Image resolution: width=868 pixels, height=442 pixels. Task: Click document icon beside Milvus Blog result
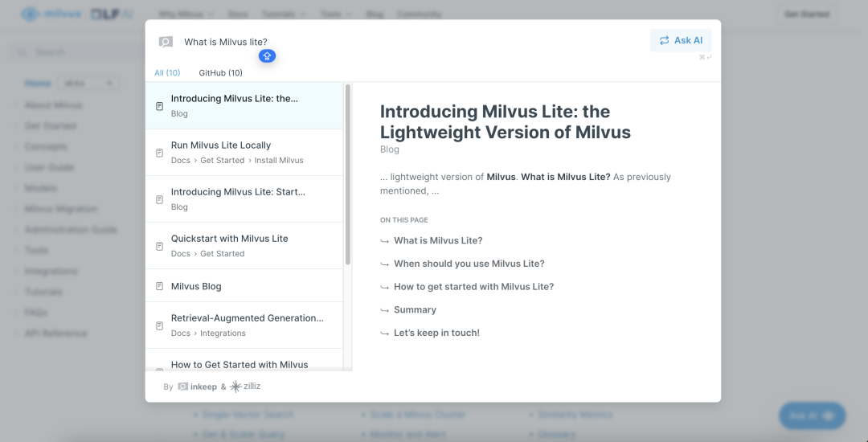click(159, 286)
